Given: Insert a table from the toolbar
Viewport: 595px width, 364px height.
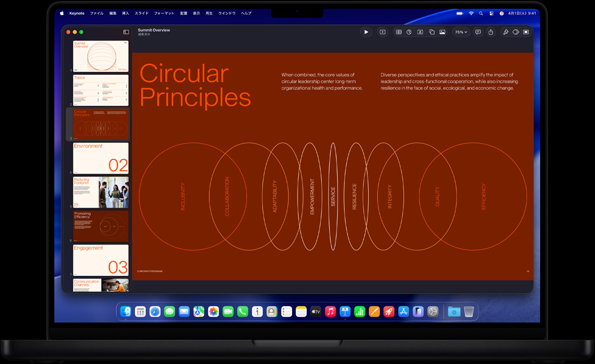Looking at the screenshot, I should pos(399,32).
